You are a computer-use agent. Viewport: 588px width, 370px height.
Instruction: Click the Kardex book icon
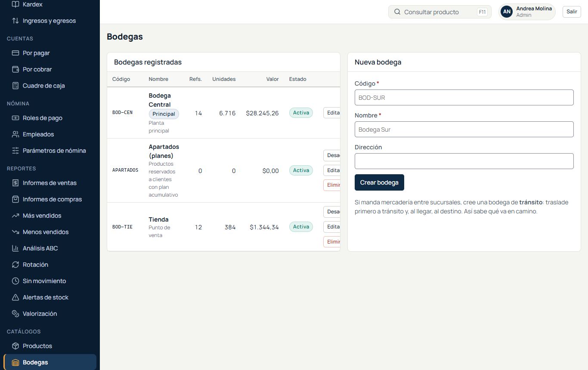(x=15, y=4)
